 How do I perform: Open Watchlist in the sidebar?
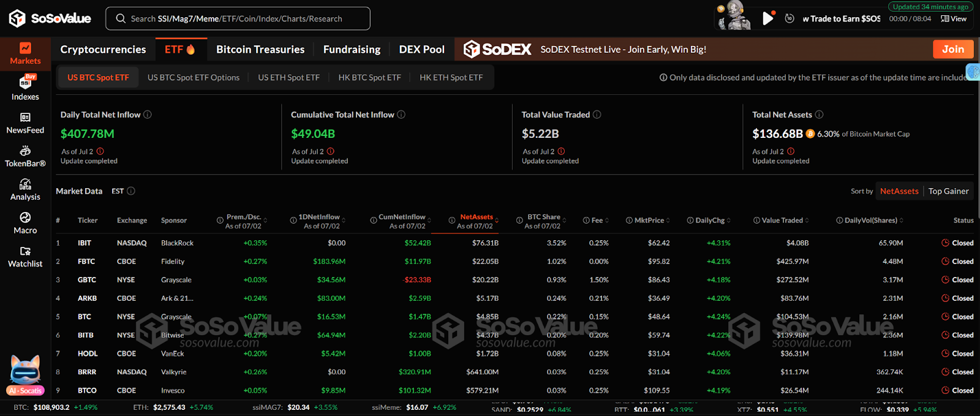(25, 257)
